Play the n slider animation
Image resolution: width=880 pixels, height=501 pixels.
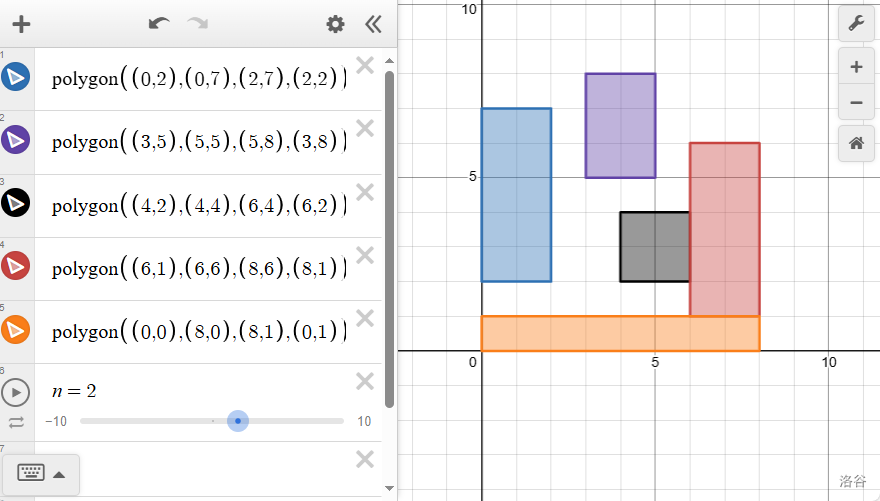click(16, 392)
